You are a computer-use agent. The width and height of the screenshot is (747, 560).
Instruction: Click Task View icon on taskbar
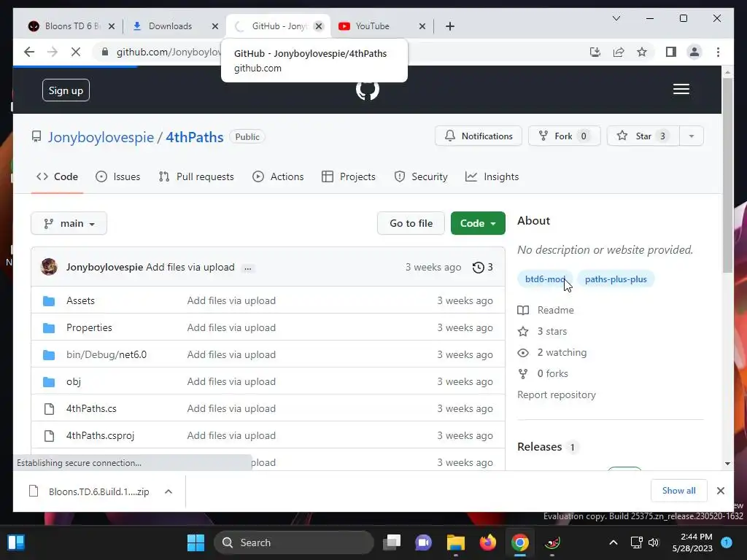click(x=392, y=542)
